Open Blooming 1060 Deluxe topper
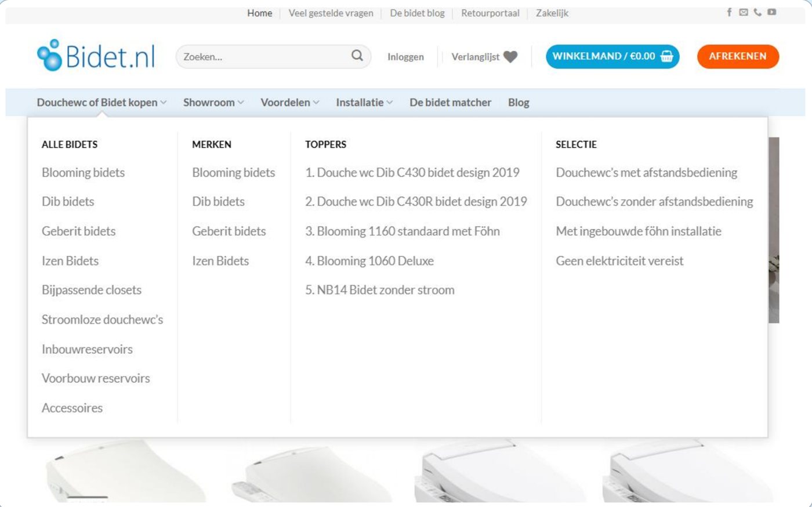The image size is (812, 507). tap(369, 261)
